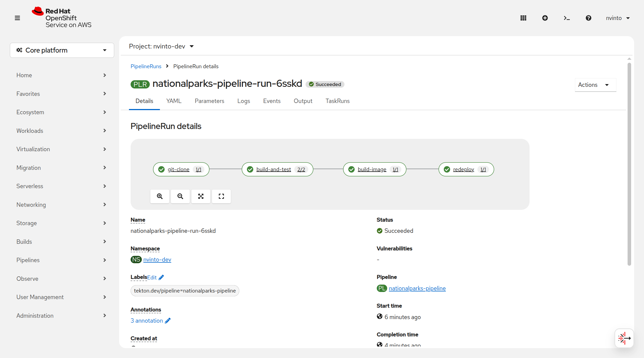Expand the Observe navigation section
The width and height of the screenshot is (644, 358).
pos(62,279)
